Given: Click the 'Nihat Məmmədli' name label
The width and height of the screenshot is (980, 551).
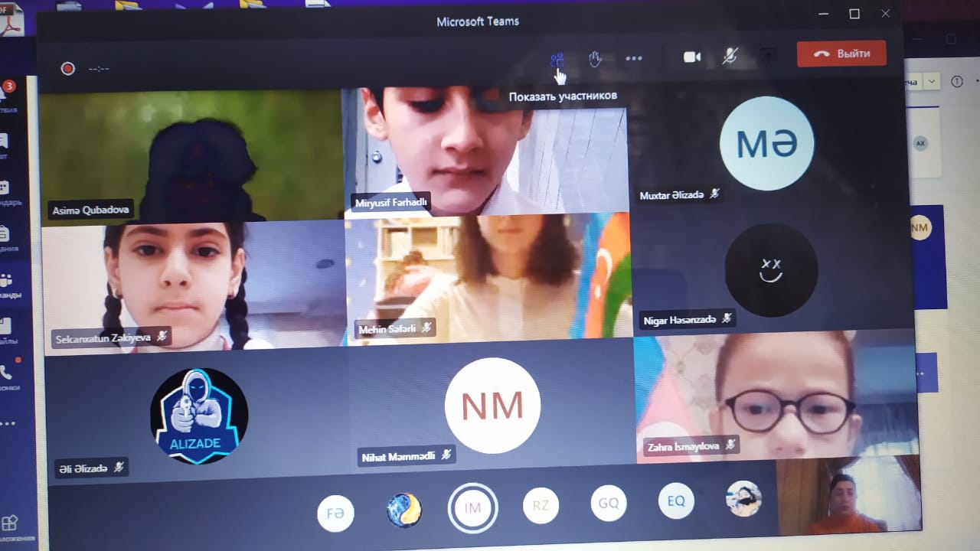Looking at the screenshot, I should pos(407,456).
